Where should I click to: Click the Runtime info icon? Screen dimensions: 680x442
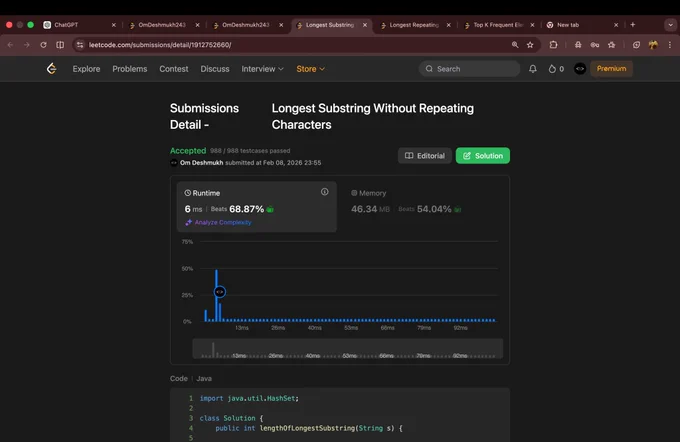(x=324, y=192)
